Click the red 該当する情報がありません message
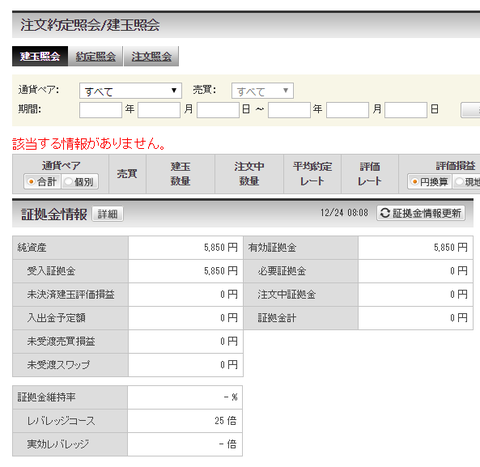The image size is (480, 467). [89, 144]
